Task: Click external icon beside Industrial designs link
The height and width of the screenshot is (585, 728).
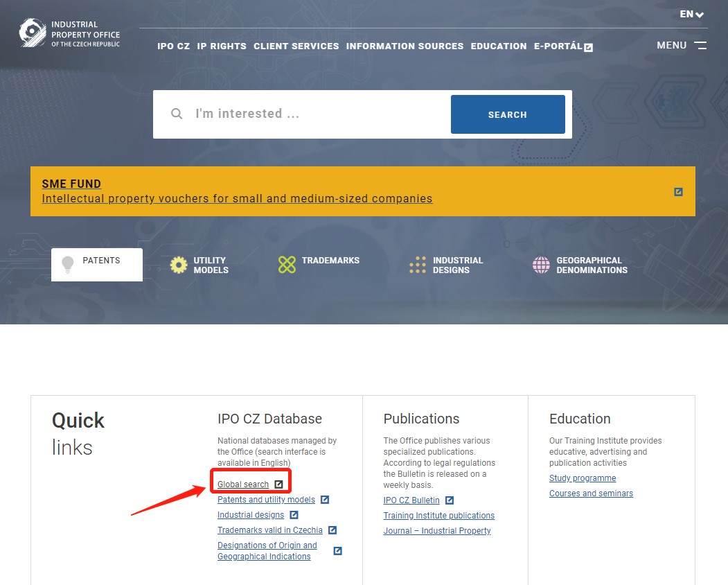Action: coord(294,515)
